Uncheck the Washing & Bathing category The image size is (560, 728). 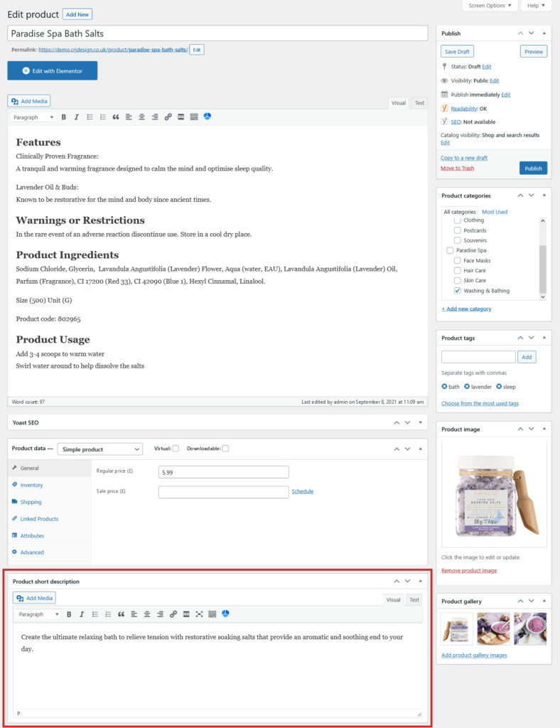point(458,291)
